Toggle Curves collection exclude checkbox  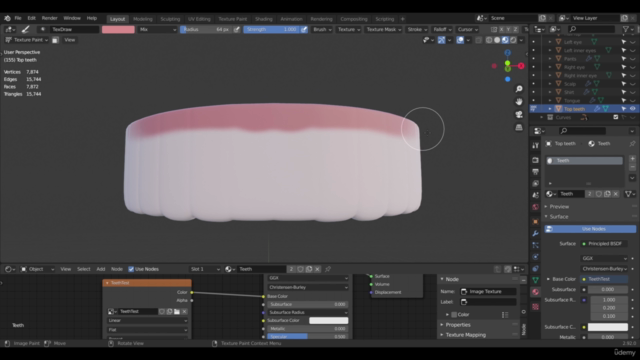pyautogui.click(x=616, y=117)
